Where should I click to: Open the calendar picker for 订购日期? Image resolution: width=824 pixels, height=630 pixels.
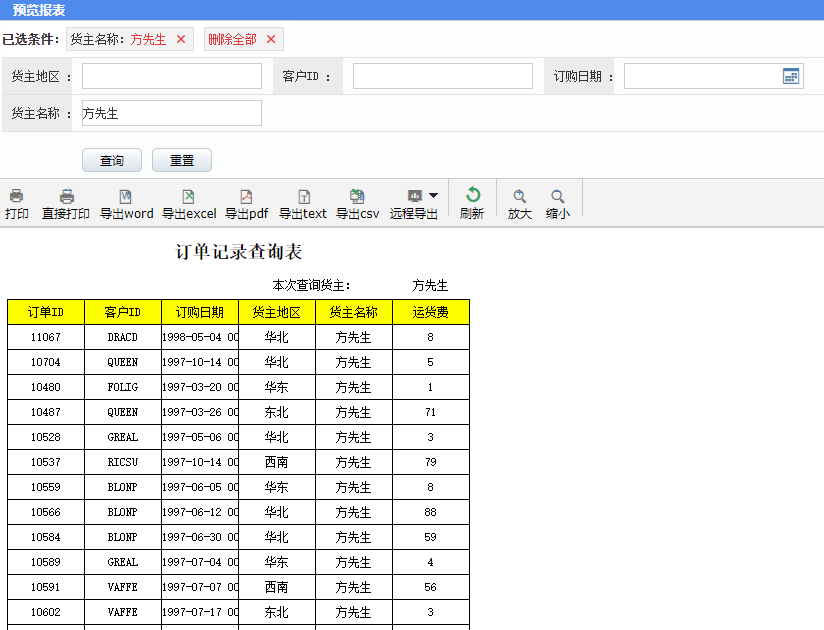[x=791, y=76]
